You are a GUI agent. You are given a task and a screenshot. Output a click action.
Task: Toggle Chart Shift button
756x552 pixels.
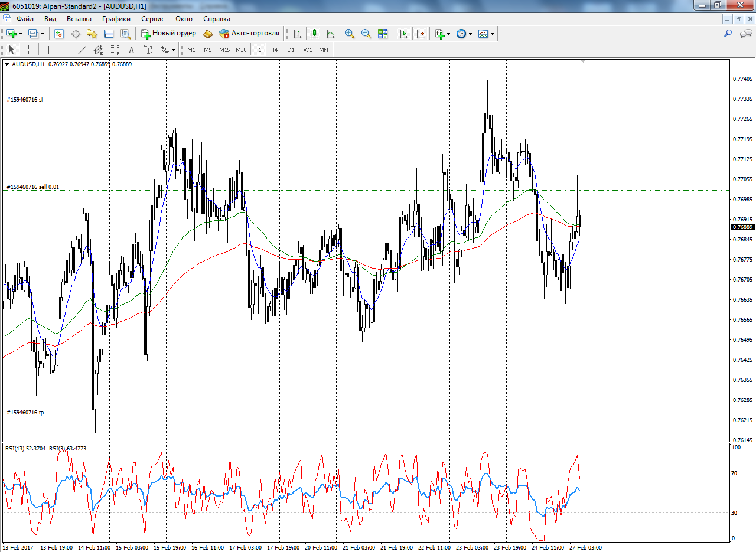pos(420,34)
